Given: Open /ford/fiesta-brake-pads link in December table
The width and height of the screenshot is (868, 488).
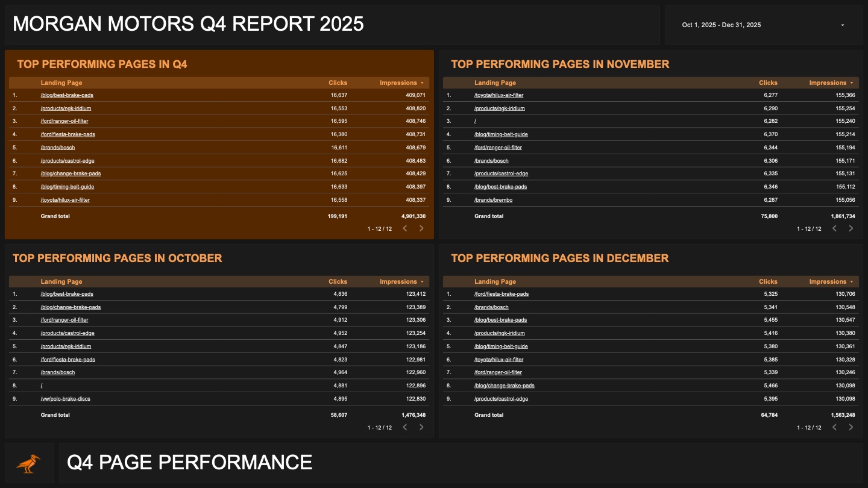Looking at the screenshot, I should (x=502, y=294).
